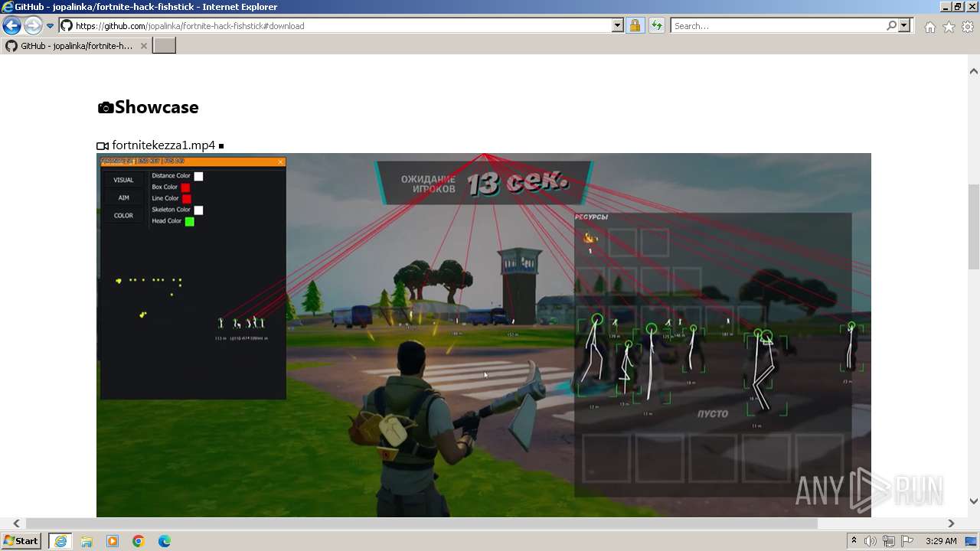Screen dimensions: 980x551
Task: Expand the address bar autocomplete dropdown
Action: [618, 25]
